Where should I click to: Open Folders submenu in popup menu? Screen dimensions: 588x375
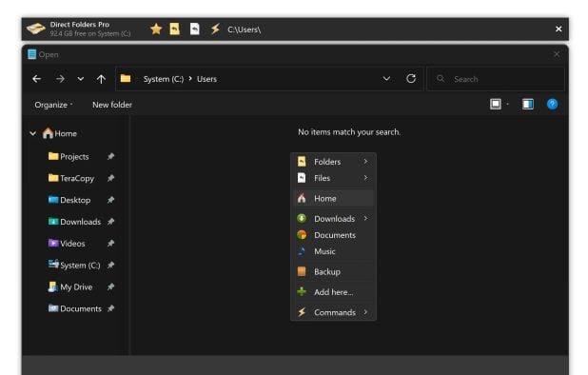333,162
